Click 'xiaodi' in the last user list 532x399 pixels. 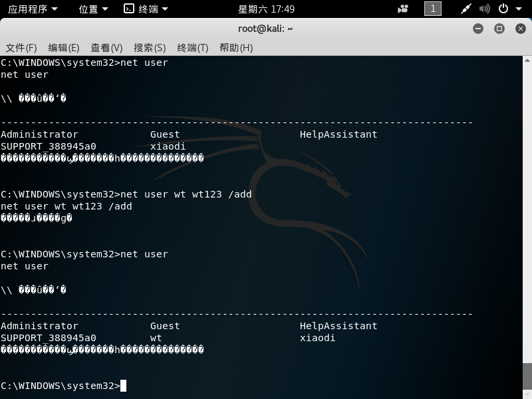[318, 338]
